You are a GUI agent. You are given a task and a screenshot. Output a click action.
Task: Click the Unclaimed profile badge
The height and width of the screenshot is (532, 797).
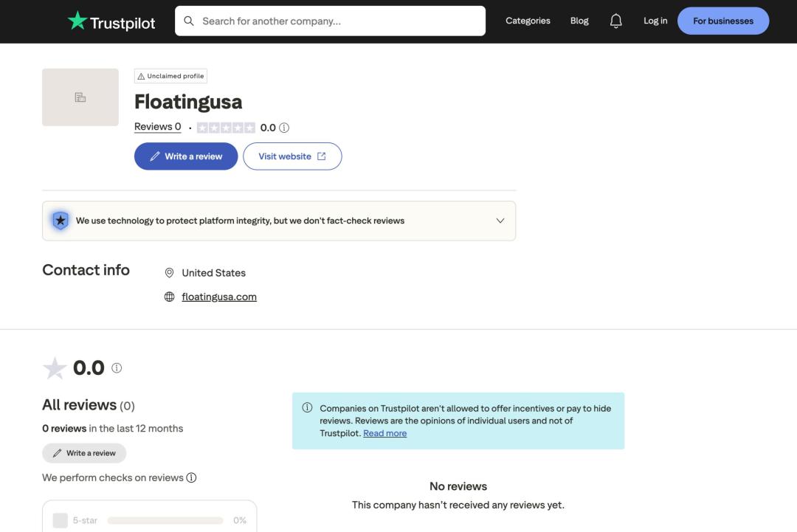coord(170,76)
